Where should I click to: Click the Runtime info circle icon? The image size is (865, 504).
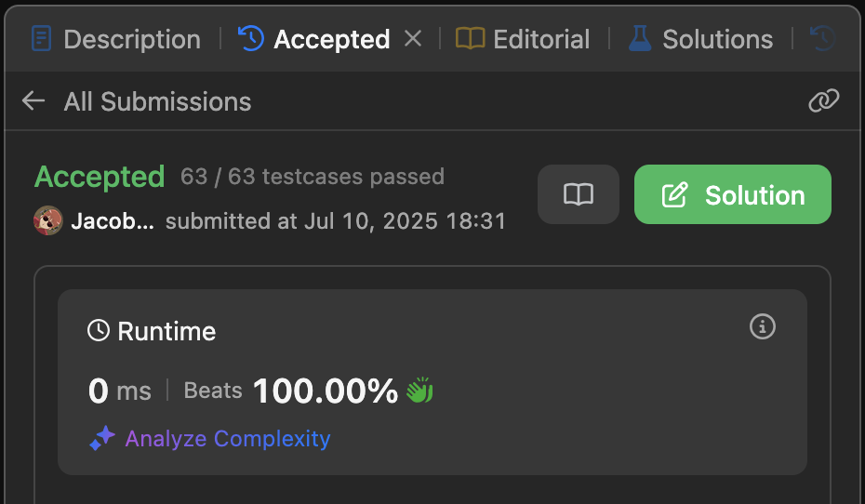coord(763,326)
